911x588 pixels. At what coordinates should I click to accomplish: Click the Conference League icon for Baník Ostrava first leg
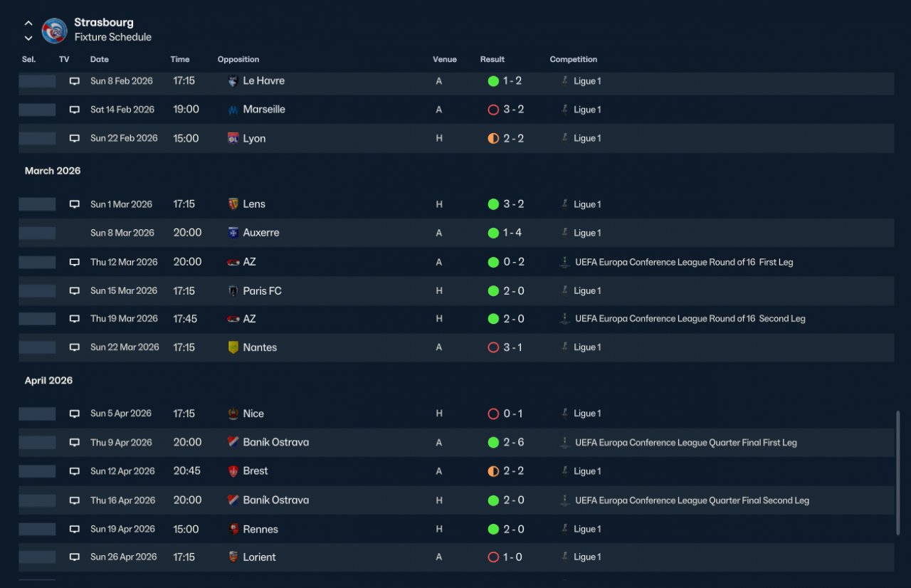pyautogui.click(x=564, y=442)
